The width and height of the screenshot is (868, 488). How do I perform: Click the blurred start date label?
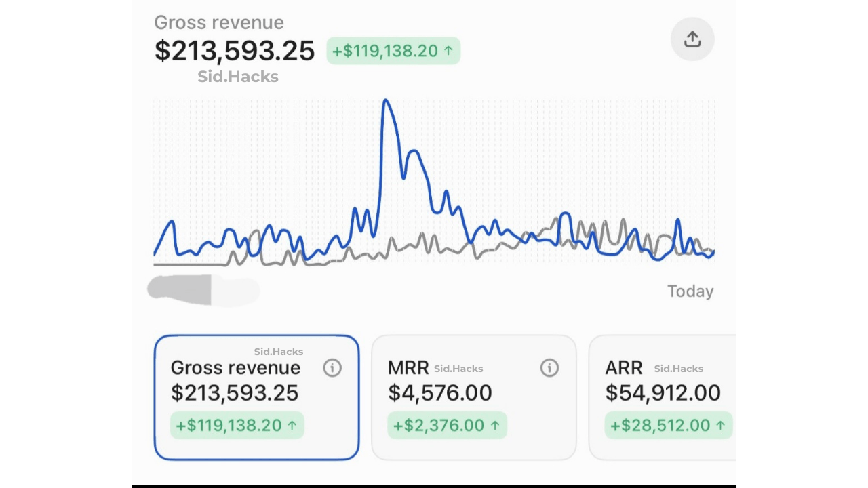tap(203, 290)
